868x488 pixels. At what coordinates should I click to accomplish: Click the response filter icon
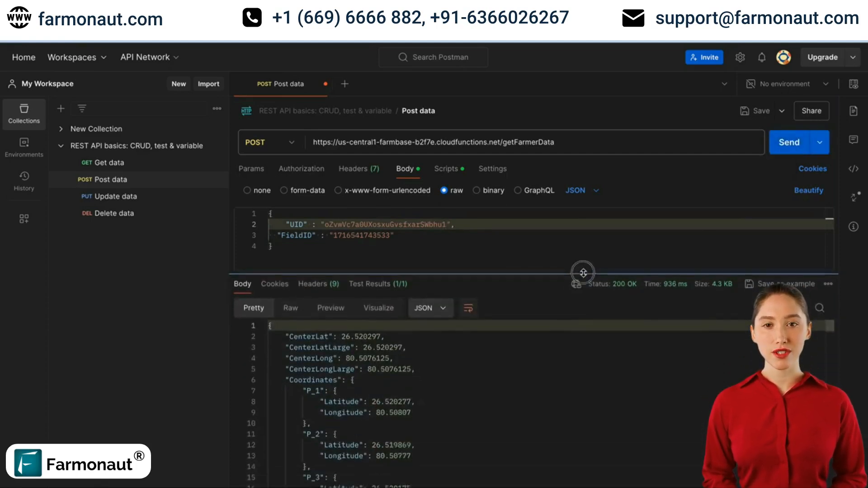pyautogui.click(x=468, y=308)
